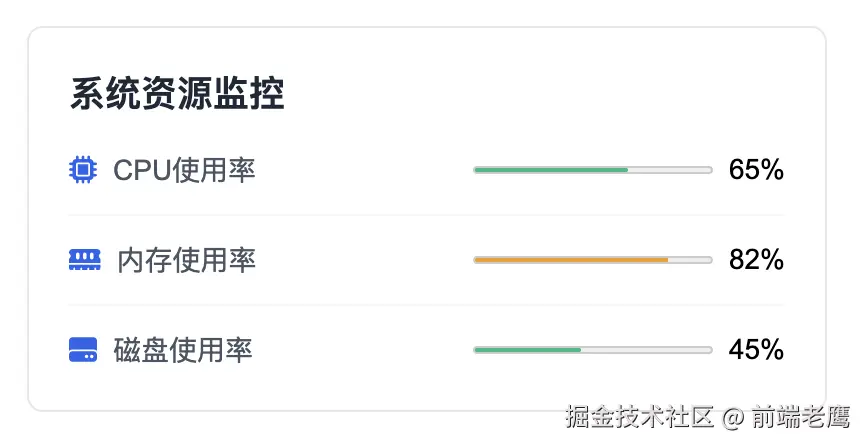Click the gray unfilled end of CPU bar
This screenshot has height=446, width=866.
click(670, 170)
